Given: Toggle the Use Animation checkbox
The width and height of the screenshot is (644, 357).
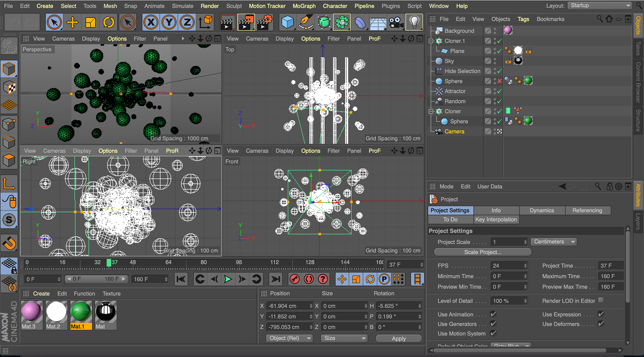Looking at the screenshot, I should click(x=493, y=314).
